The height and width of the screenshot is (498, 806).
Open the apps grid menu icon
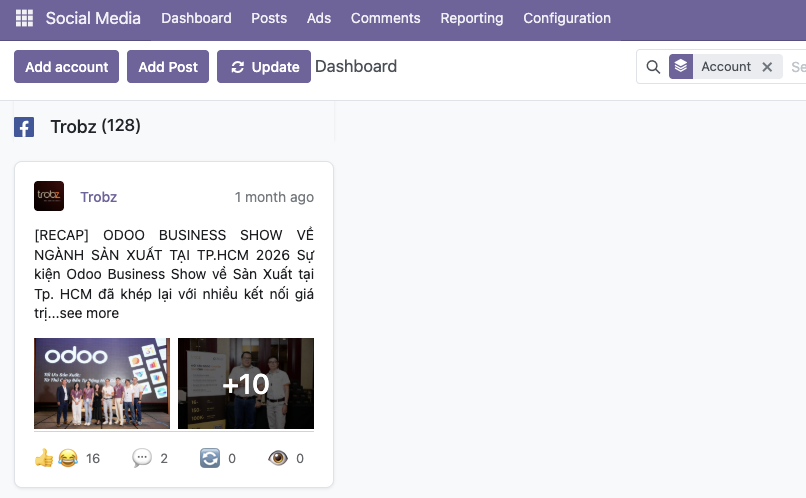[24, 18]
